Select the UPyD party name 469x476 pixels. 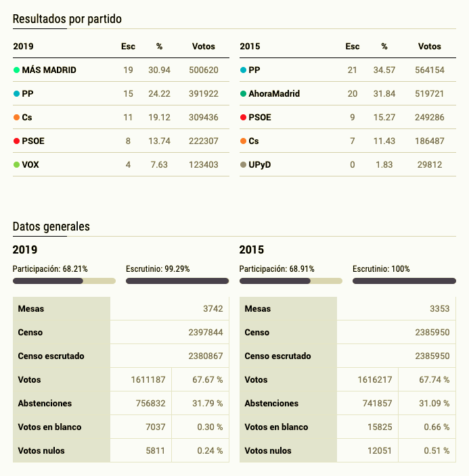[261, 165]
